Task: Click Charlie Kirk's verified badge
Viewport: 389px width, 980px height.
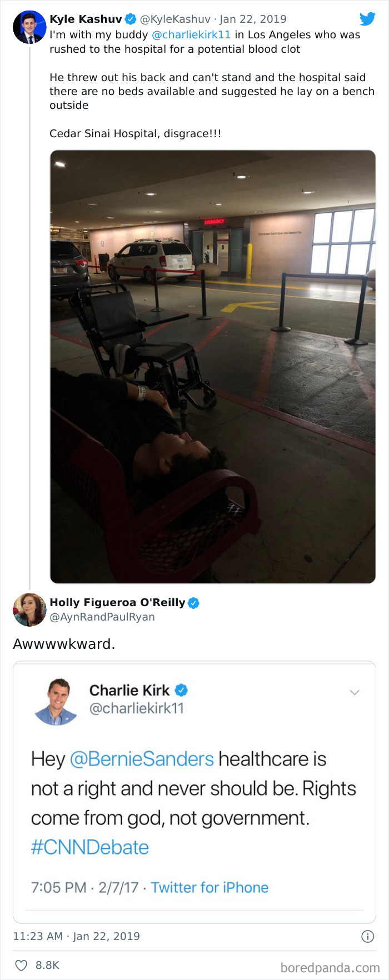Action: tap(181, 691)
